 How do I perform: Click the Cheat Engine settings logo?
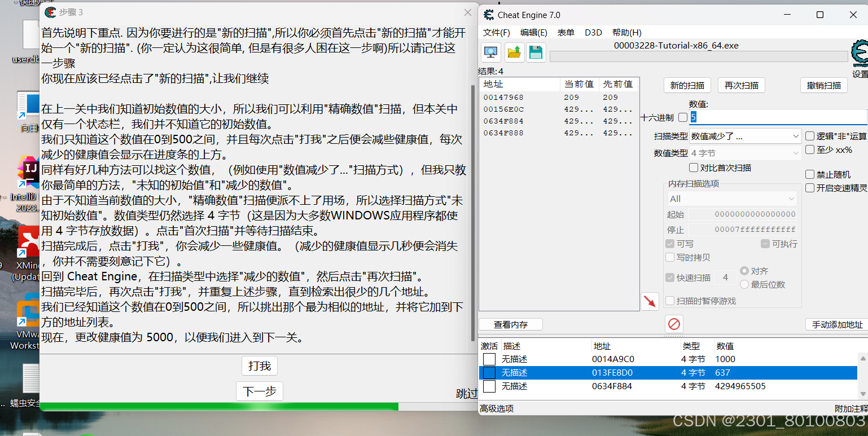[860, 54]
